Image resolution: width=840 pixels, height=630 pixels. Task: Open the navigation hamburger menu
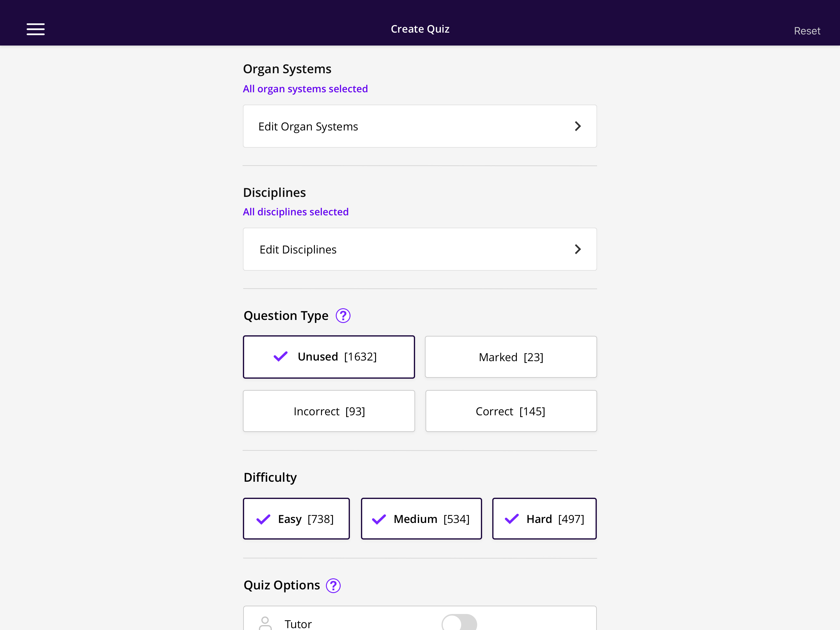pyautogui.click(x=36, y=29)
